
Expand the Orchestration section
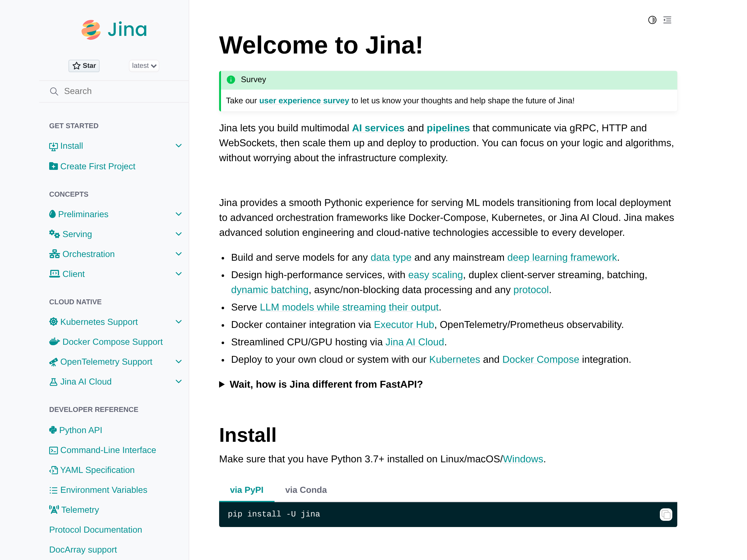point(179,254)
